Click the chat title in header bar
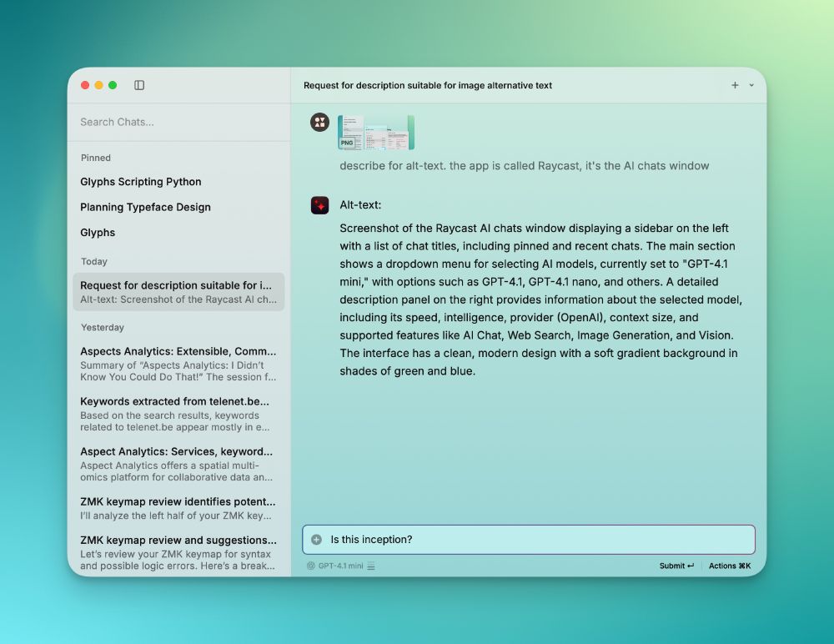The image size is (834, 644). (x=428, y=85)
